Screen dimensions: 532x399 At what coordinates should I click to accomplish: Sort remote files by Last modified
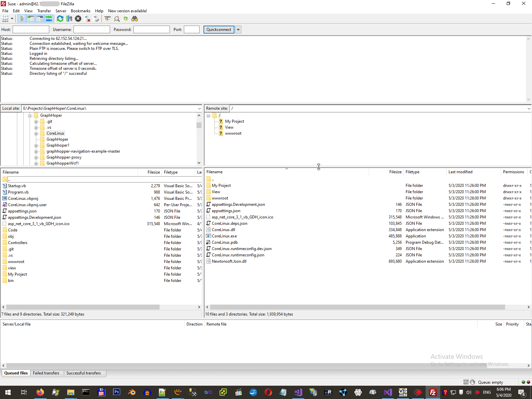tap(473, 172)
